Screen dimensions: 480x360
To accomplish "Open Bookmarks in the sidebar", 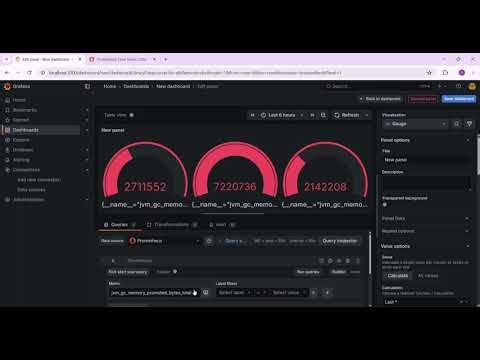I will (x=25, y=110).
